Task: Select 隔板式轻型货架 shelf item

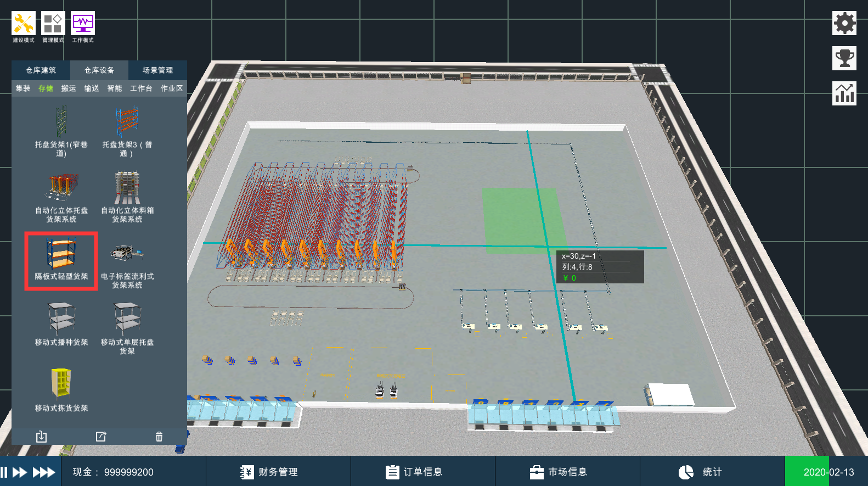Action: coord(61,261)
